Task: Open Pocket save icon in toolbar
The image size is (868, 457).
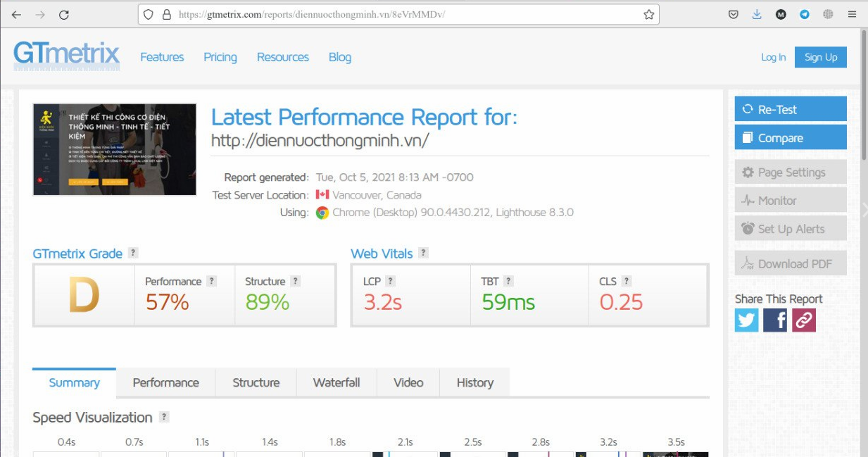Action: (x=733, y=14)
